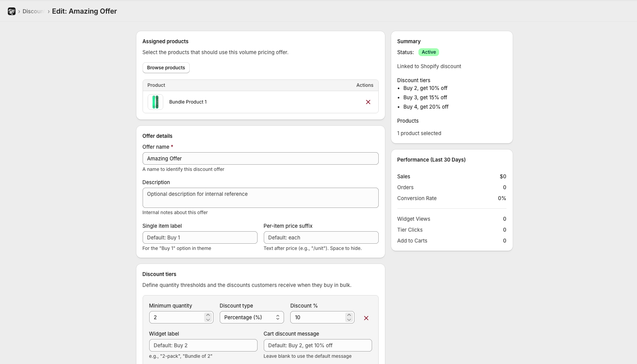The height and width of the screenshot is (364, 637).
Task: Remove Bundle Product 1 with red X
Action: point(368,102)
